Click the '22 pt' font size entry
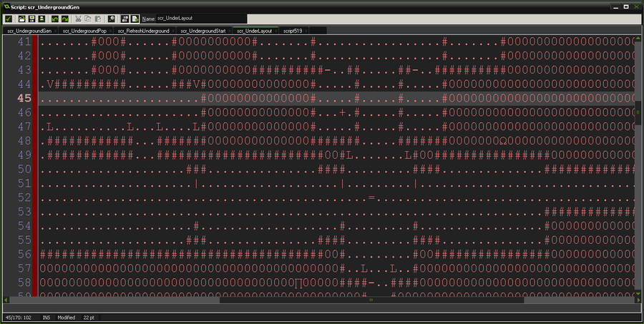The image size is (644, 324). coord(89,318)
